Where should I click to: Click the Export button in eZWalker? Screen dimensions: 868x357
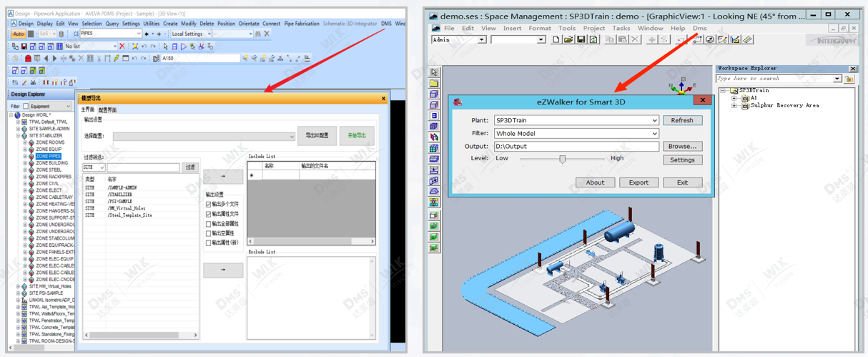click(638, 182)
